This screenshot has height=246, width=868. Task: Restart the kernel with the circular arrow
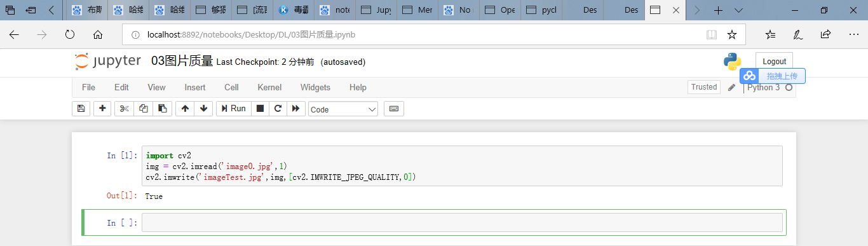tap(278, 109)
